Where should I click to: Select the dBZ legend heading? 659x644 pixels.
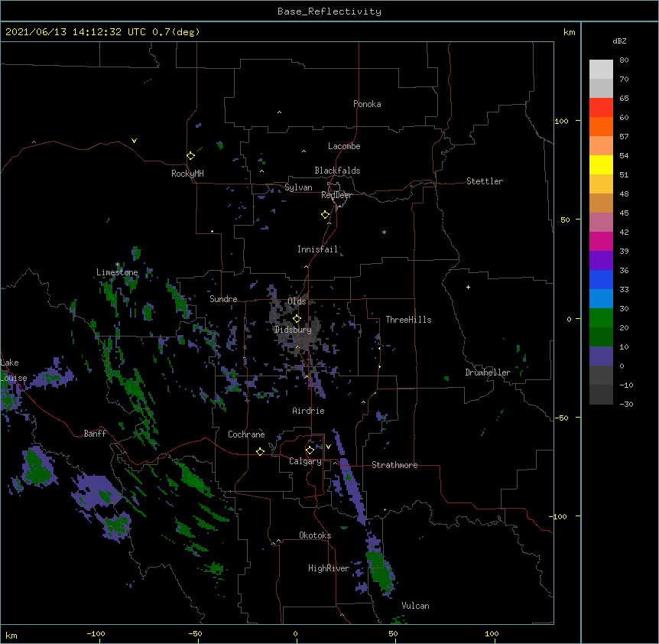(x=619, y=41)
